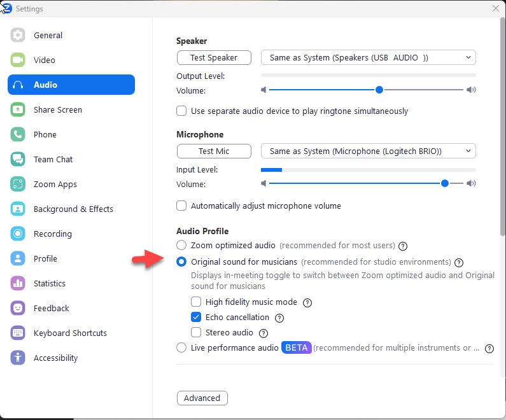Click microphone volume low icon

pos(264,183)
